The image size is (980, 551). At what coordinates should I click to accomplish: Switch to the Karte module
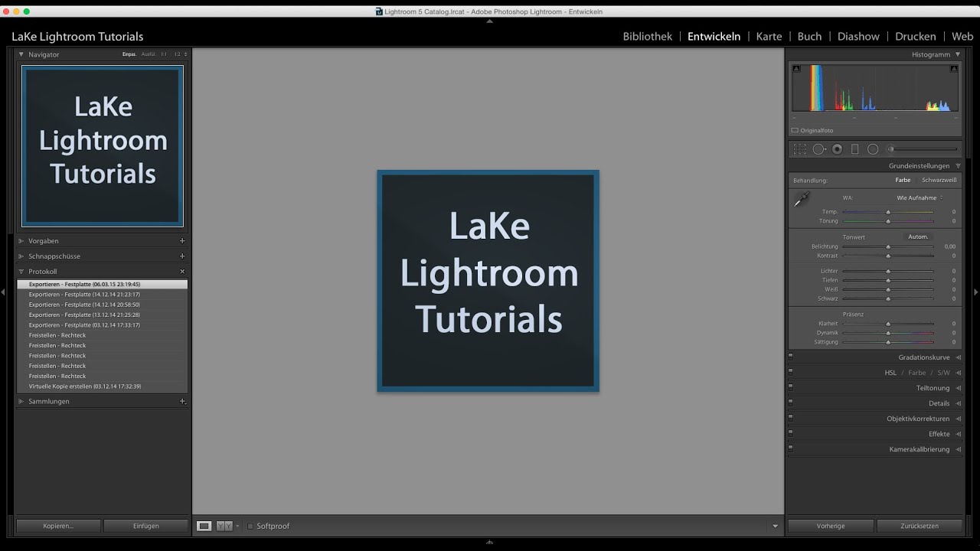(769, 36)
